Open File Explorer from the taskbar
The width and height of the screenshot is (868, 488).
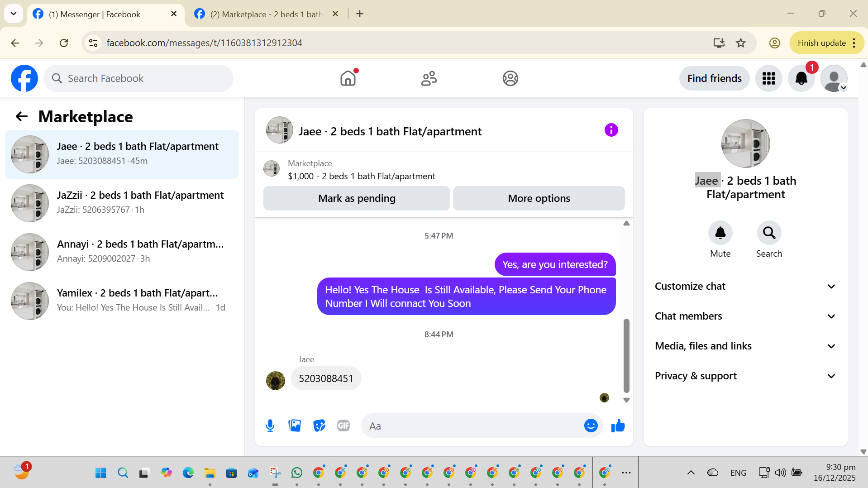(x=210, y=473)
